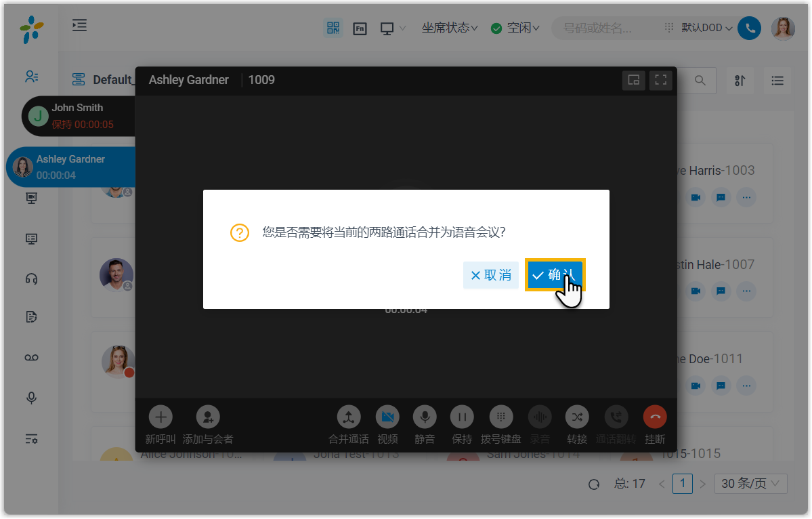Click the transfer (转接) icon

point(577,417)
